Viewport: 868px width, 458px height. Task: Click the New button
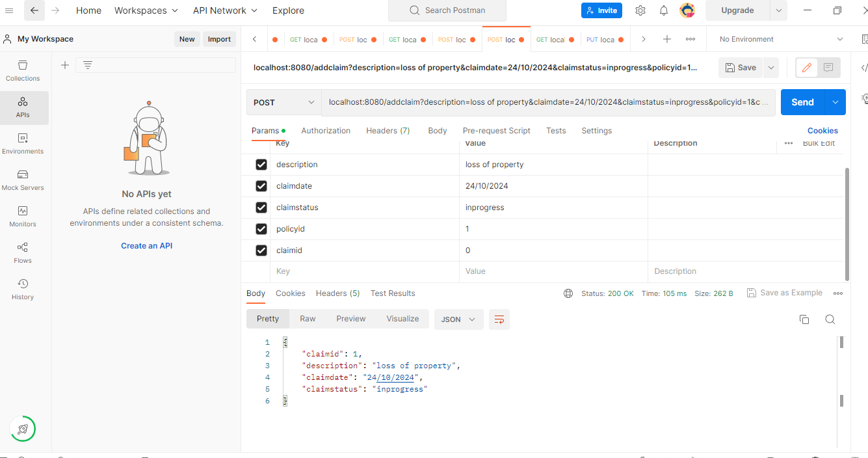tap(187, 39)
